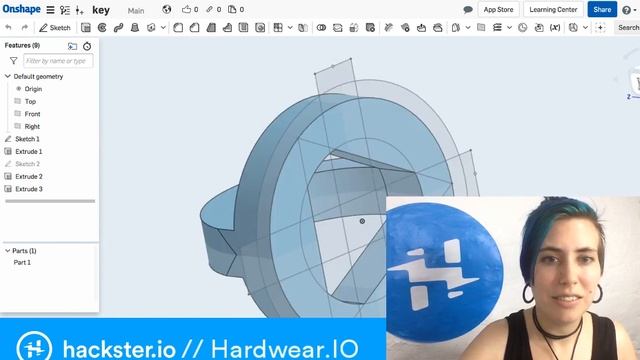Click the Search tools field

627,28
